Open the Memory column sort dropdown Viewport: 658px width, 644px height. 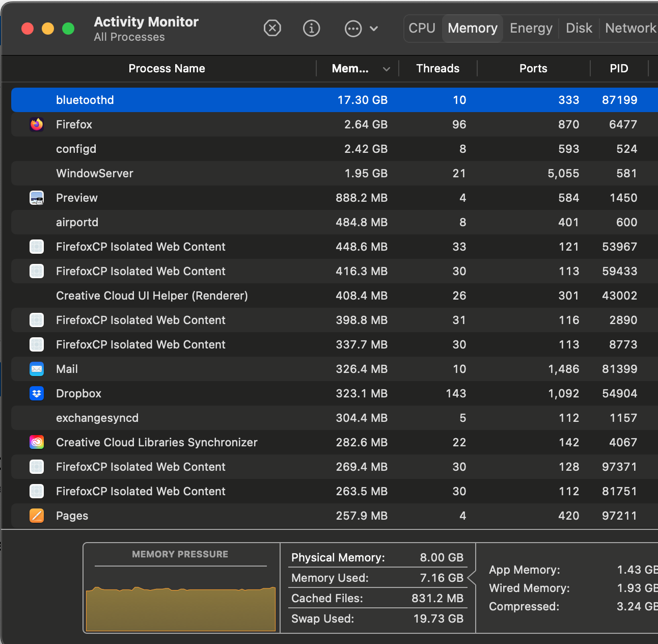[386, 68]
